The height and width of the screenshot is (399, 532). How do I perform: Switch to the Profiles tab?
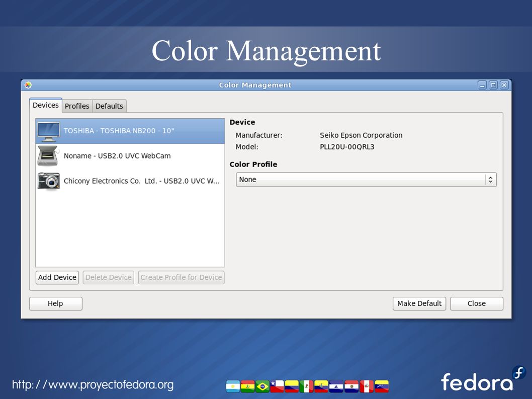pyautogui.click(x=77, y=106)
